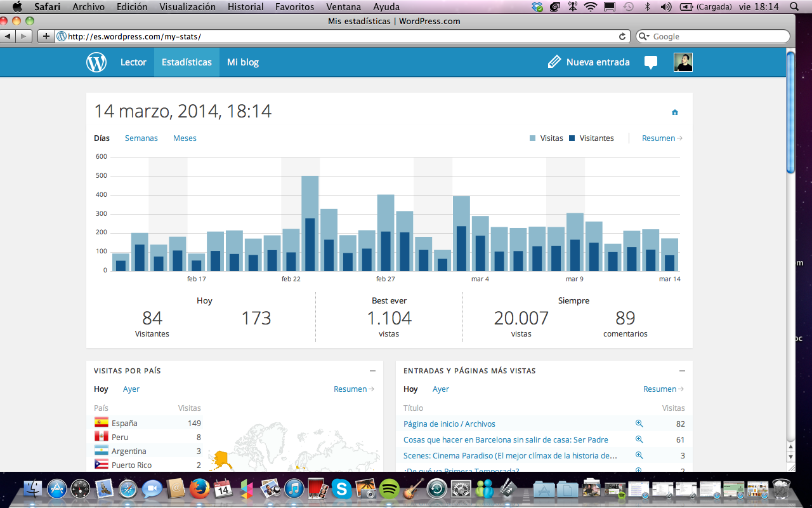
Task: Collapse the Visitas por país panel
Action: click(372, 371)
